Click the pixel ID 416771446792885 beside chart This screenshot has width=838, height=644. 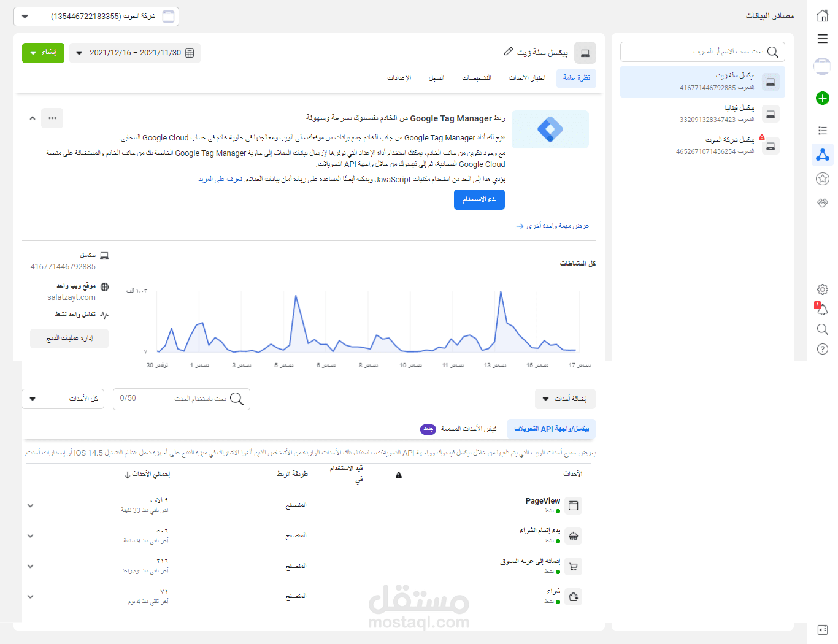[63, 267]
